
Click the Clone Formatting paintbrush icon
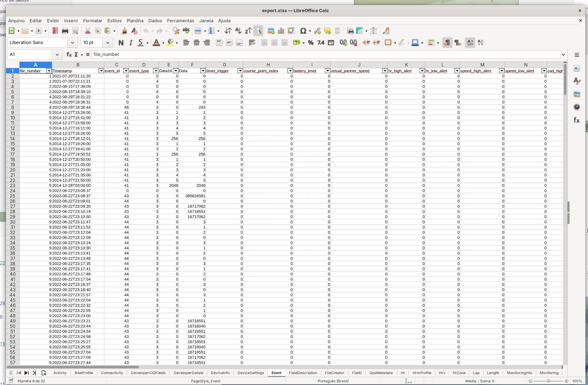[124, 31]
